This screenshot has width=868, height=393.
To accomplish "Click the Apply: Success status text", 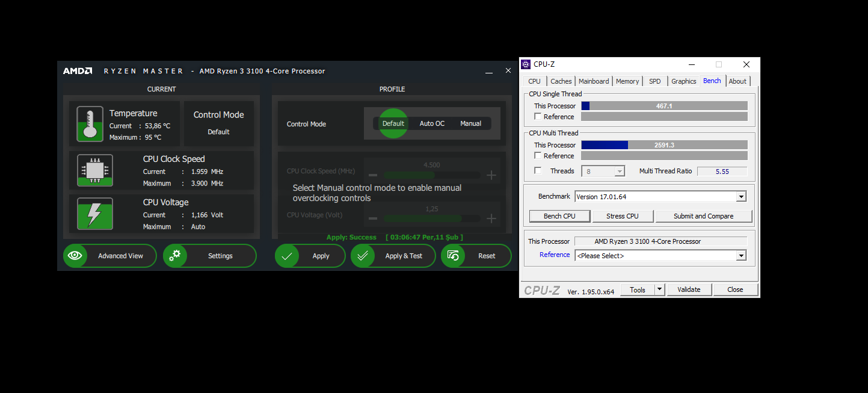I will (351, 237).
